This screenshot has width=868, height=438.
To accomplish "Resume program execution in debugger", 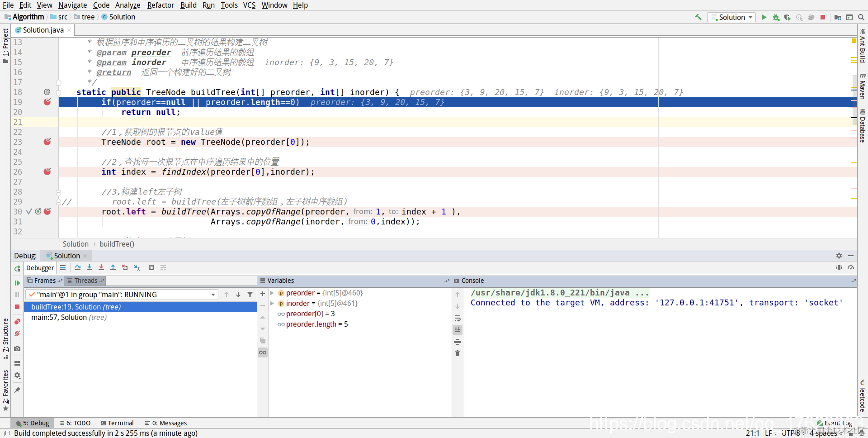I will point(17,283).
